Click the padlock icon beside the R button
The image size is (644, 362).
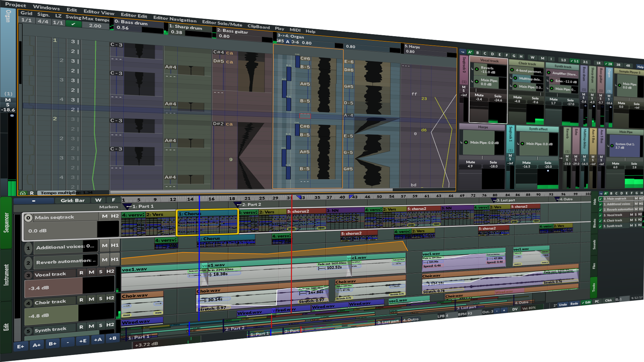pyautogui.click(x=22, y=193)
